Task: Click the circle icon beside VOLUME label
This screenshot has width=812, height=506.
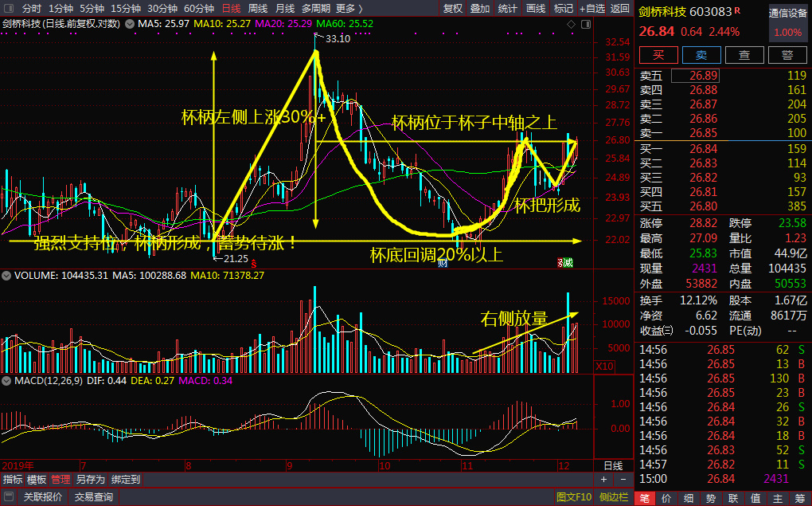Action: pyautogui.click(x=6, y=275)
